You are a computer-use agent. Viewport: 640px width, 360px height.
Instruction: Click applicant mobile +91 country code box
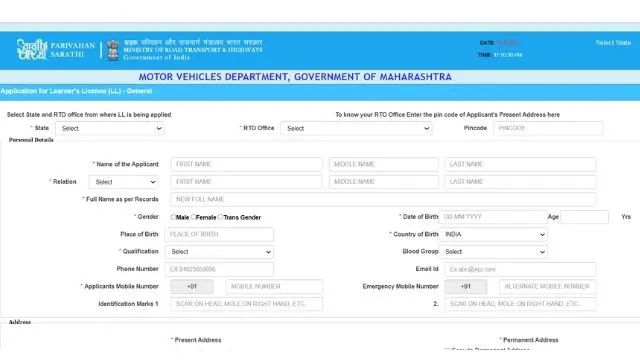coord(192,287)
